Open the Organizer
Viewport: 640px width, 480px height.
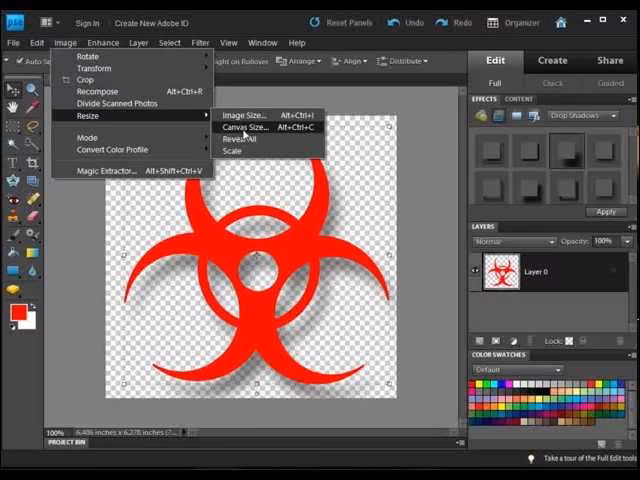513,23
